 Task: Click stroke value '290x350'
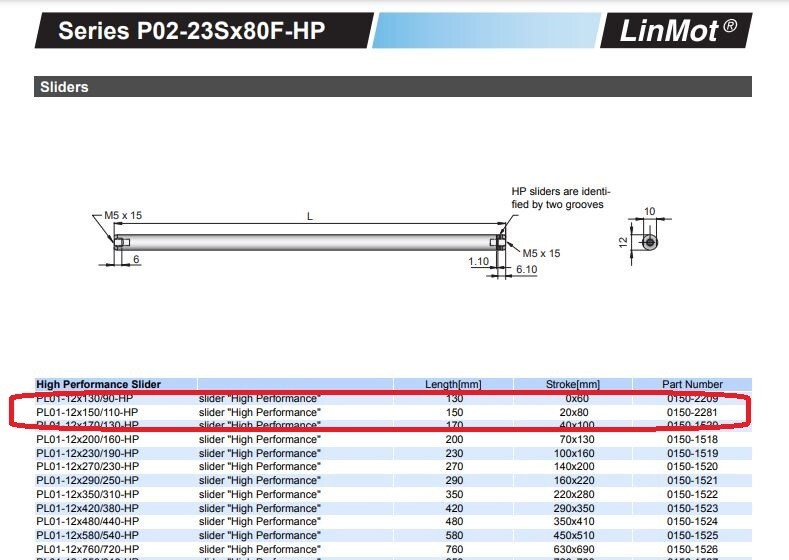(574, 509)
